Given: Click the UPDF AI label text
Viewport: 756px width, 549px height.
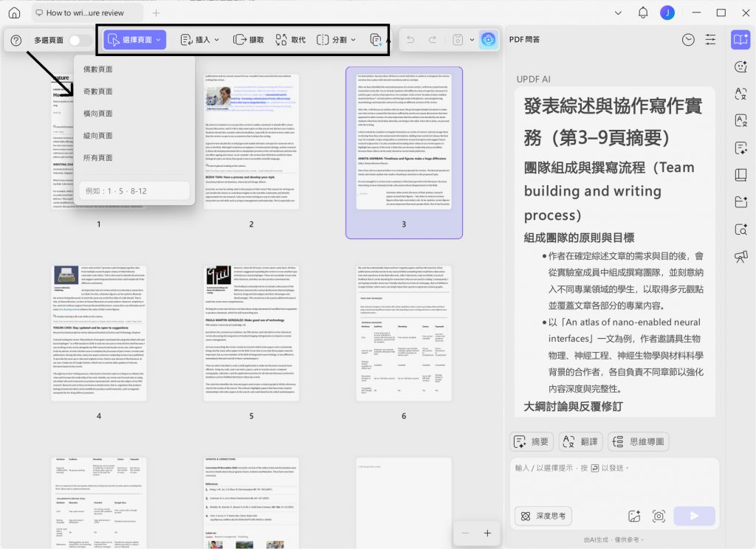Looking at the screenshot, I should (x=533, y=79).
